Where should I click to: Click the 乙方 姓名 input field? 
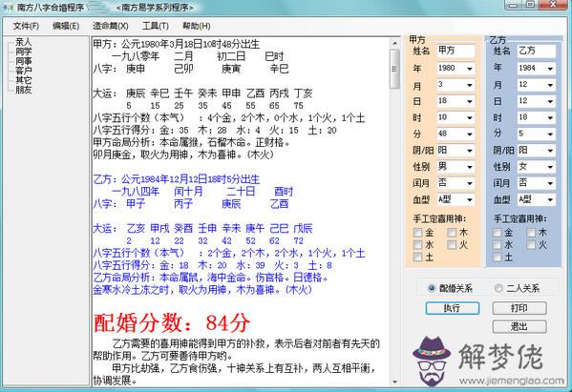[x=537, y=51]
